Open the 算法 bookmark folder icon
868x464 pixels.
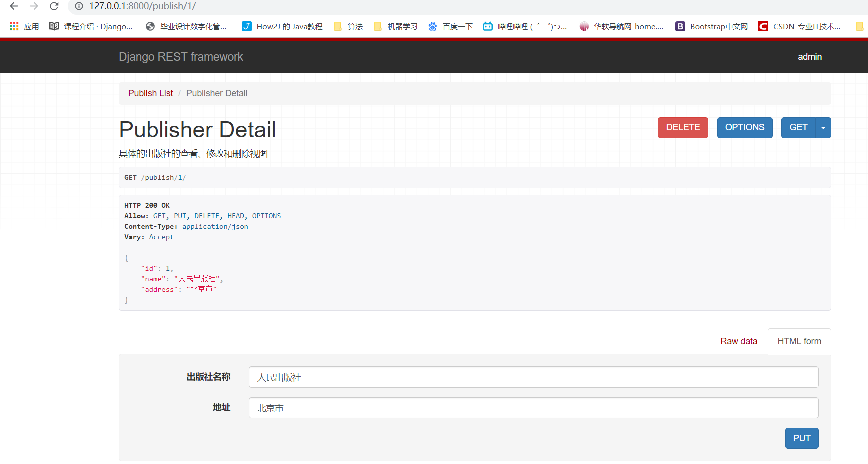pyautogui.click(x=338, y=26)
